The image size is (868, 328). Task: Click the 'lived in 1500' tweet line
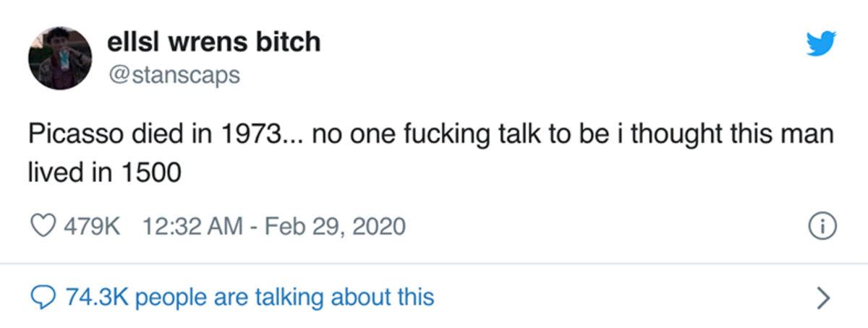[x=104, y=173]
